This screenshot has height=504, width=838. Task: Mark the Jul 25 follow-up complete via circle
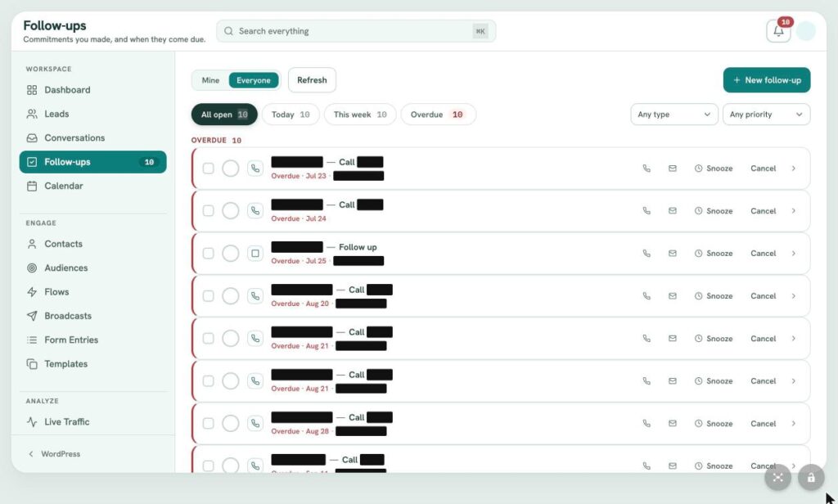pyautogui.click(x=230, y=254)
